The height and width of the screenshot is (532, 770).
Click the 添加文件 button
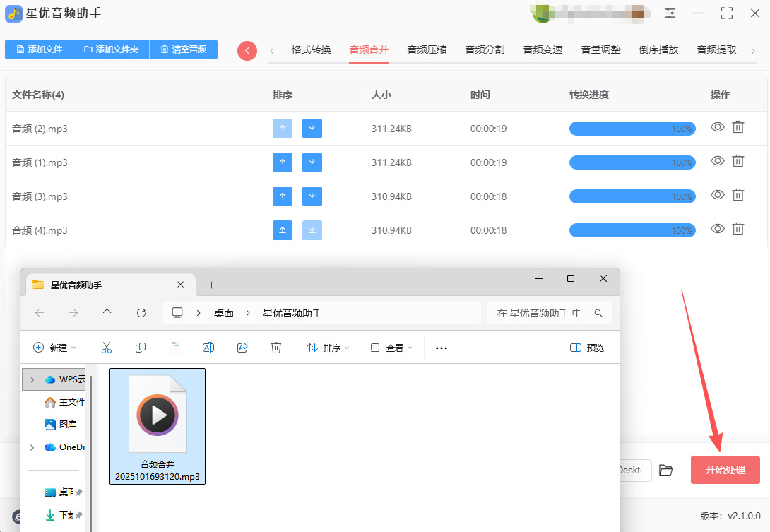[x=39, y=49]
